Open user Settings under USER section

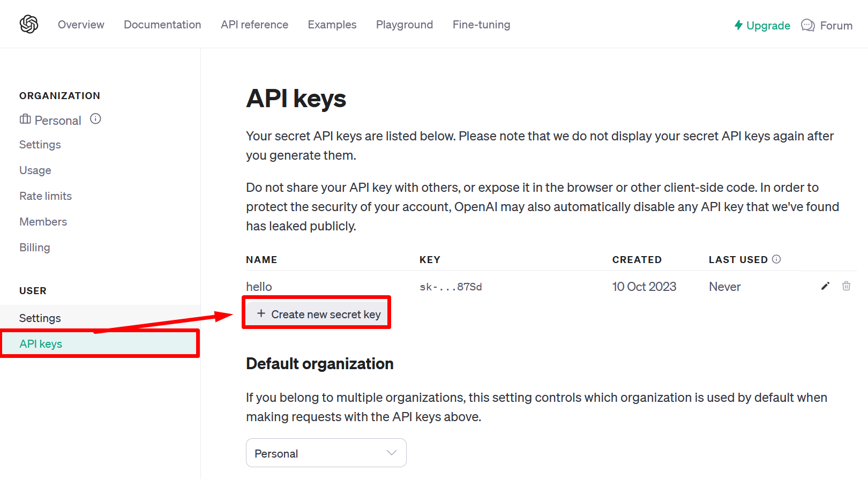click(100, 318)
